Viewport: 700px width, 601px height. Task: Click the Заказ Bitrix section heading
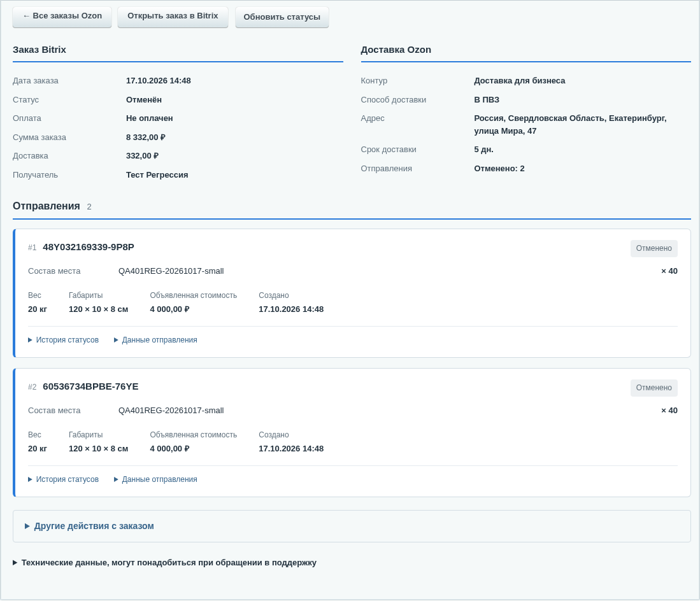[39, 50]
